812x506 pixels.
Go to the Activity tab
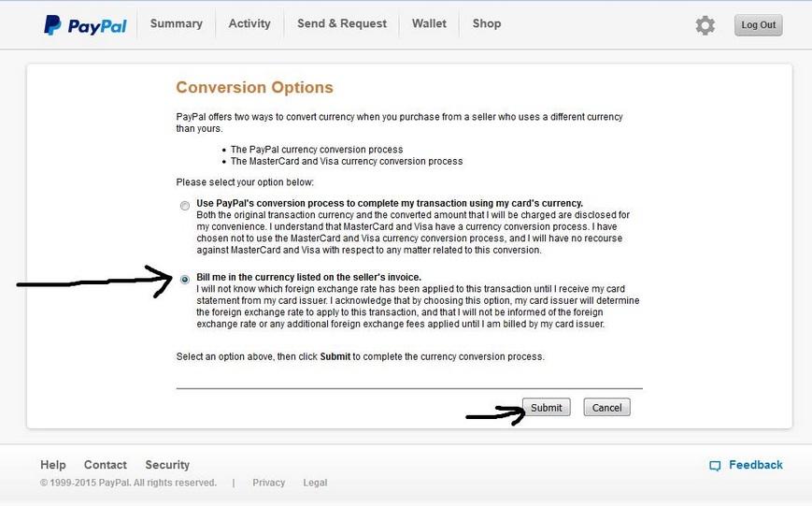coord(249,23)
